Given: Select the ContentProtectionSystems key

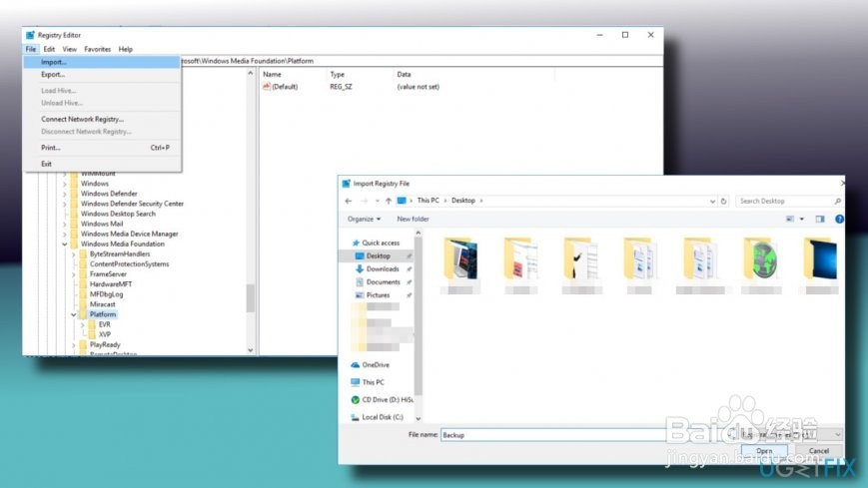Looking at the screenshot, I should (130, 263).
